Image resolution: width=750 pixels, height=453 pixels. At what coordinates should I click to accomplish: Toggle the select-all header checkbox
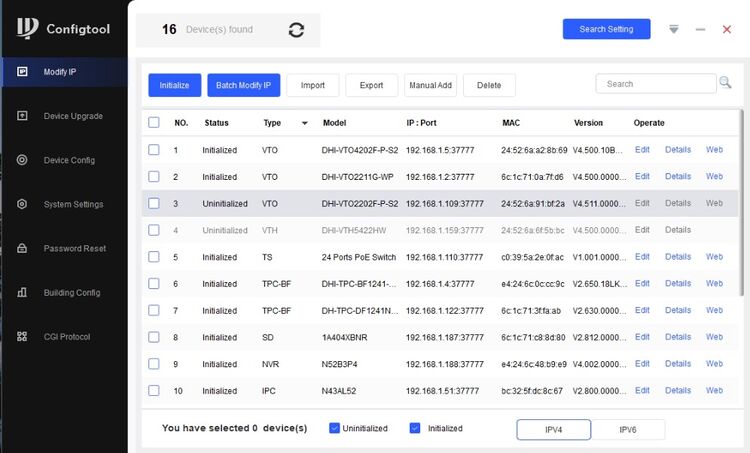point(154,122)
